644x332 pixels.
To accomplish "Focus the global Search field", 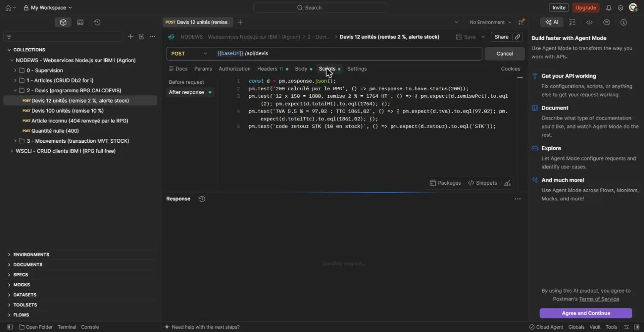I will (320, 8).
